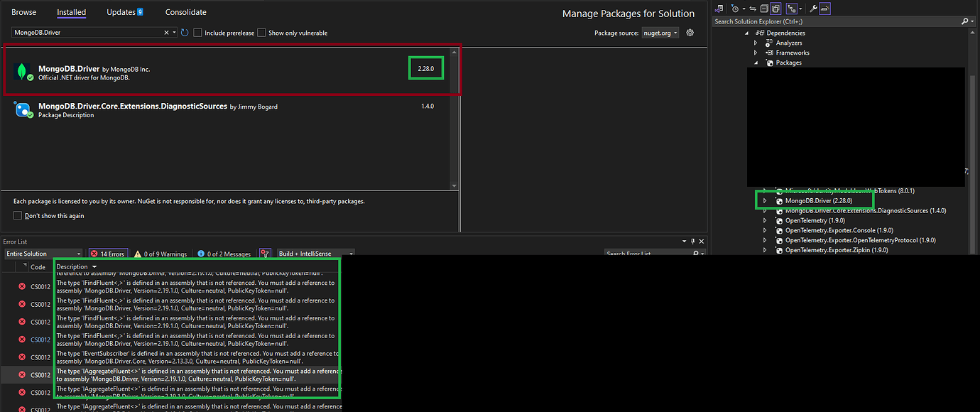The width and height of the screenshot is (980, 412).
Task: Refresh the MongoDB.Driver search results
Action: [183, 32]
